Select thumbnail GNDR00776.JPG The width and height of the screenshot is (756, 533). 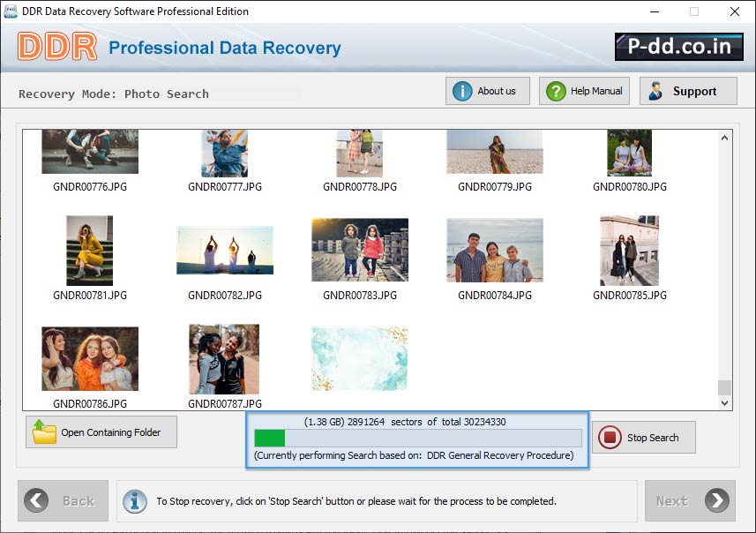click(x=89, y=151)
